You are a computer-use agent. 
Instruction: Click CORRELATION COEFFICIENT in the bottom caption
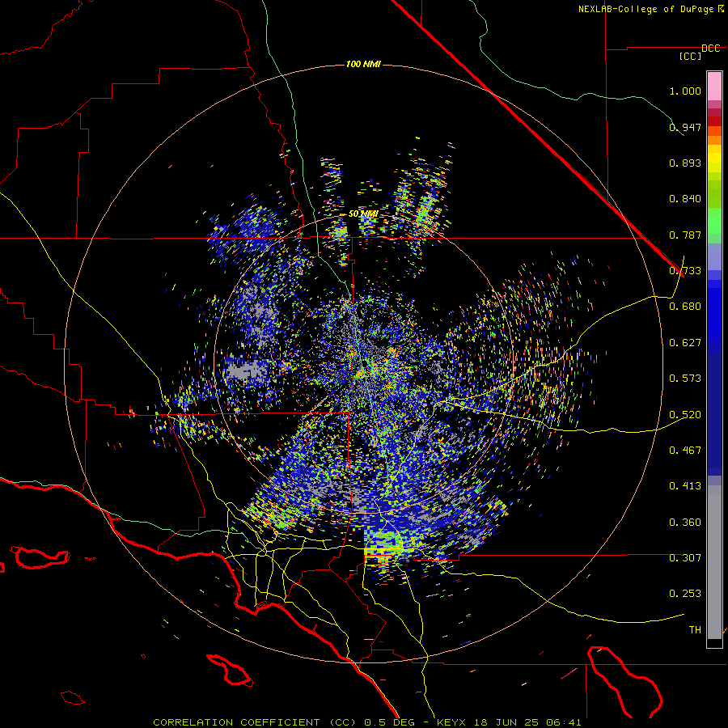pos(236,722)
